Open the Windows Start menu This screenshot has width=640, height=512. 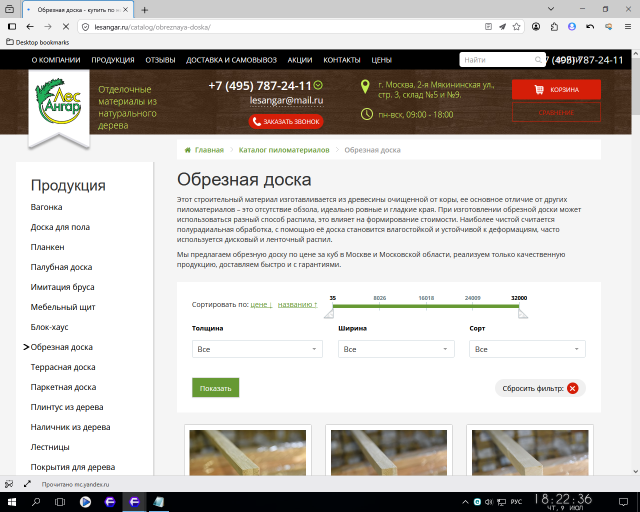[x=11, y=502]
